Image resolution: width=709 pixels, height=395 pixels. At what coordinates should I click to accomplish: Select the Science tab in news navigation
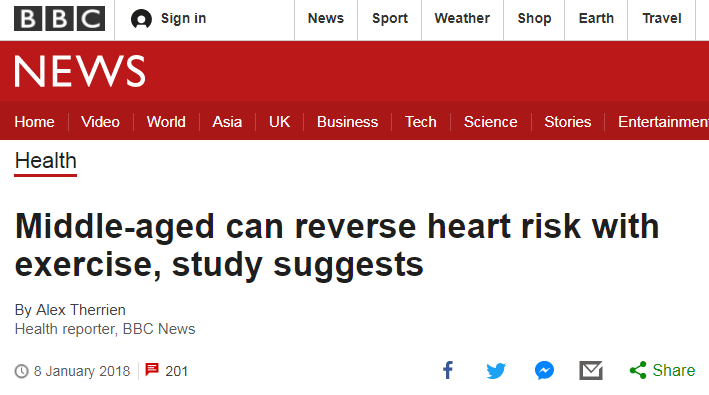click(491, 122)
